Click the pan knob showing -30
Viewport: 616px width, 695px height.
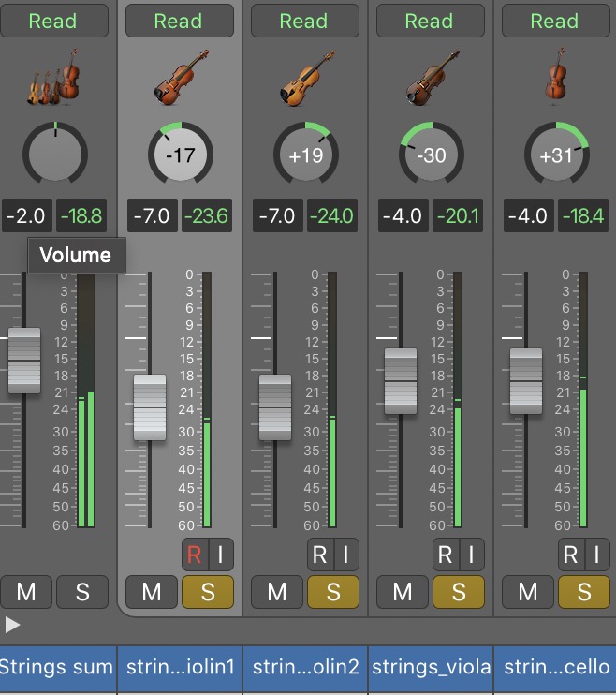[431, 155]
